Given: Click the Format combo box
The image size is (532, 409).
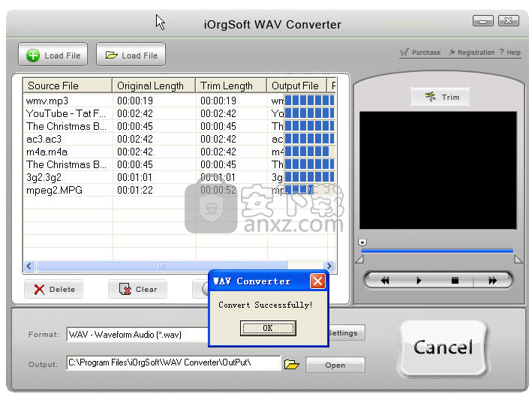Looking at the screenshot, I should [138, 334].
